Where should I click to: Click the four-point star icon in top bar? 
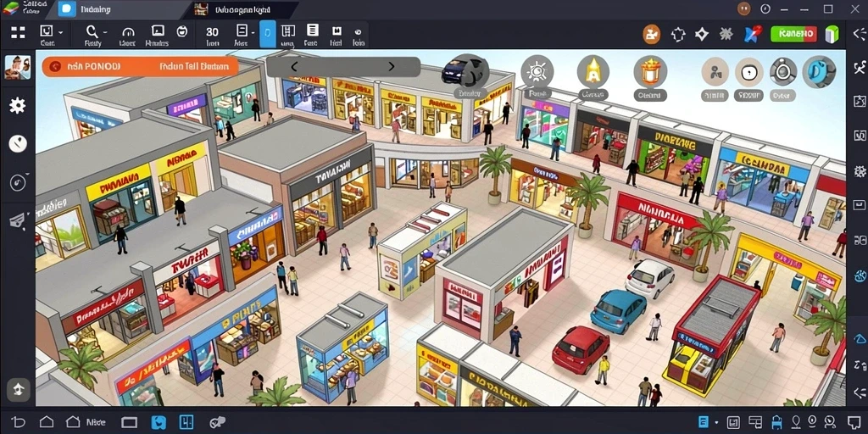tap(701, 34)
